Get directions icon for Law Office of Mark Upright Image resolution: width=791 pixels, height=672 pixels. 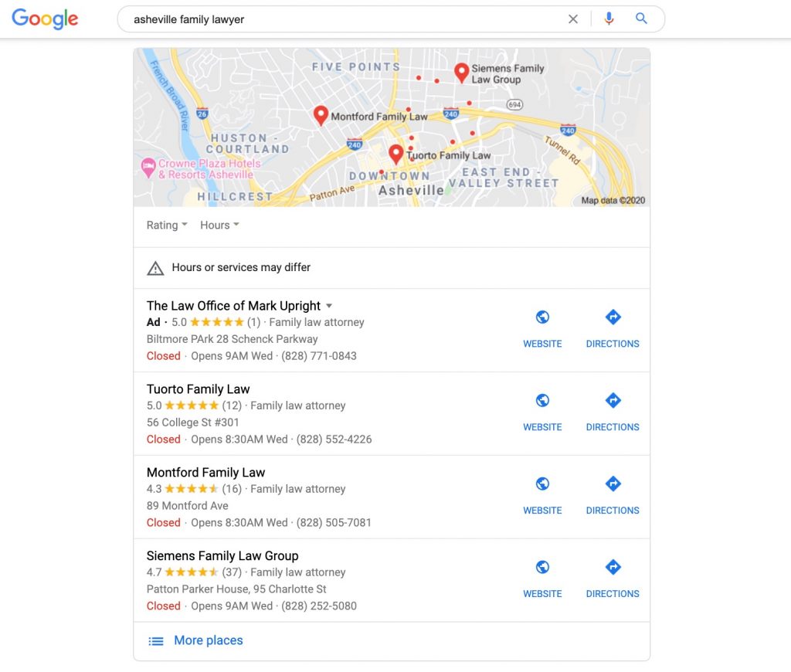(x=613, y=317)
